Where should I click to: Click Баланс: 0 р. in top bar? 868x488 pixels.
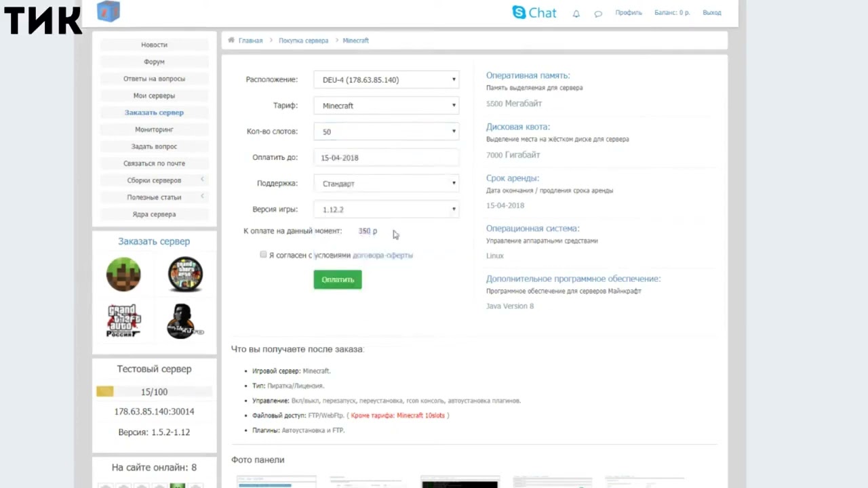click(x=672, y=13)
